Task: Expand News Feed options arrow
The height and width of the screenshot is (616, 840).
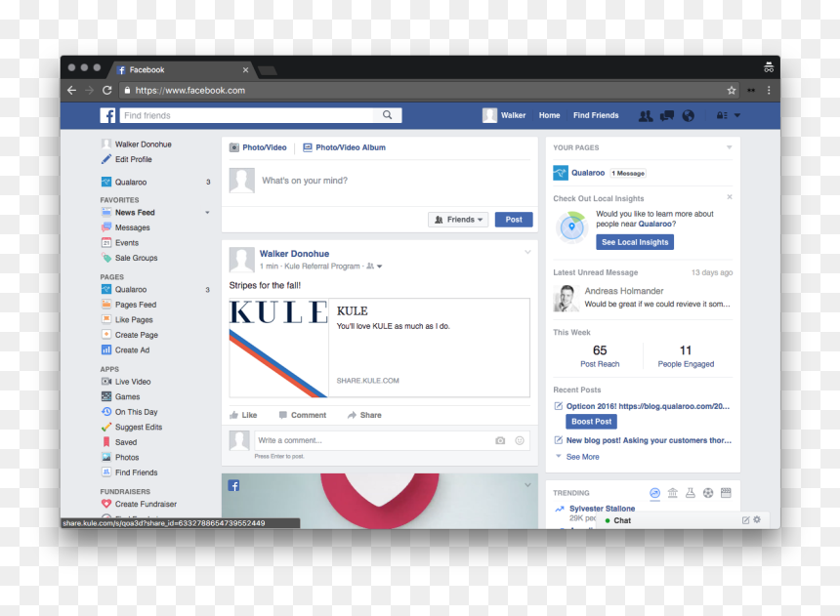Action: [x=207, y=213]
